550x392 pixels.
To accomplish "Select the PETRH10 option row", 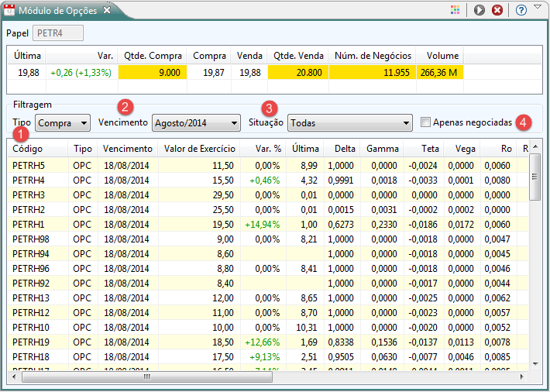I will tap(268, 328).
